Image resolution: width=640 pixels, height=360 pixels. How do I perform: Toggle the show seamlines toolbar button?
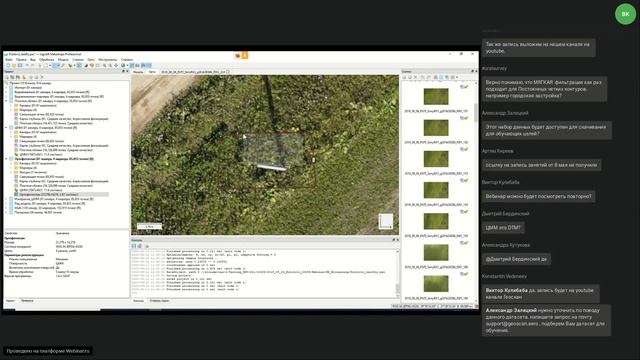tap(132, 65)
